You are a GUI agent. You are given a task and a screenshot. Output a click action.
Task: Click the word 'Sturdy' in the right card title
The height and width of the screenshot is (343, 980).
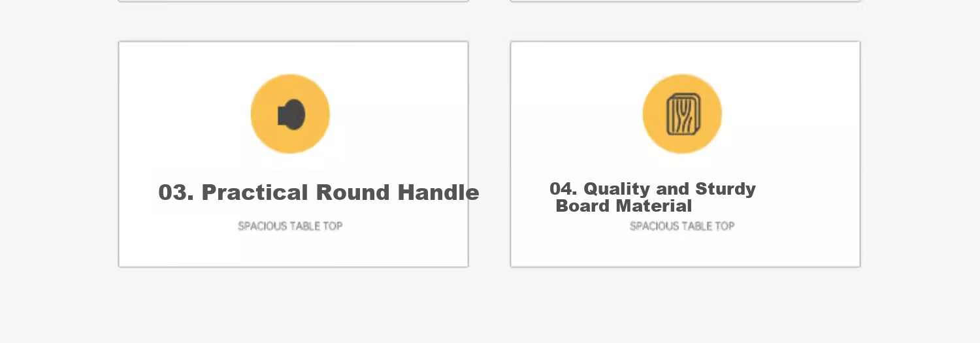click(x=726, y=189)
